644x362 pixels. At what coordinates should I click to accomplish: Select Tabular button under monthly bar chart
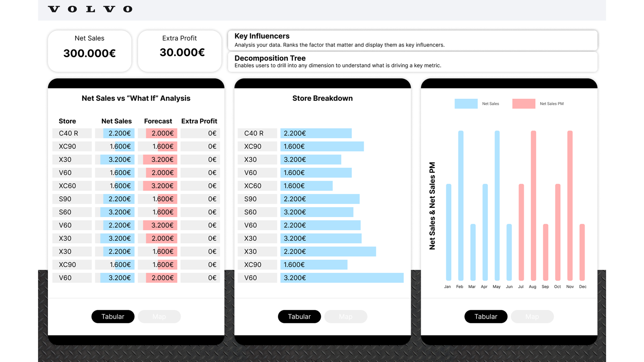tap(486, 317)
